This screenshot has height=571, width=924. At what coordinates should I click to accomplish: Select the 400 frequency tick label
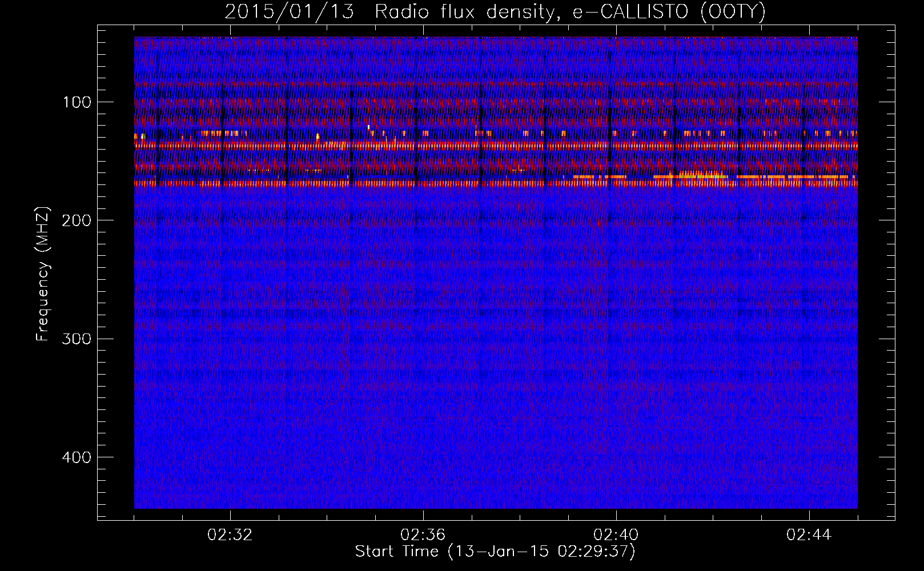pos(77,457)
